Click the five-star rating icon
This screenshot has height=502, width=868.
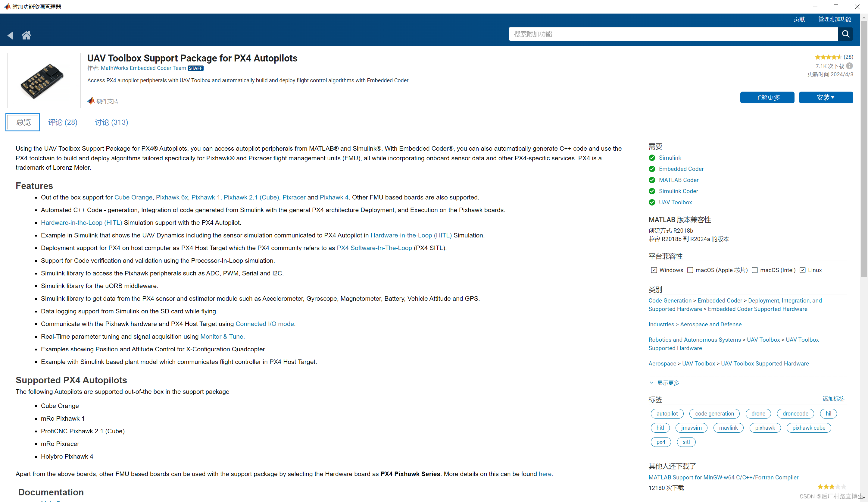point(828,57)
